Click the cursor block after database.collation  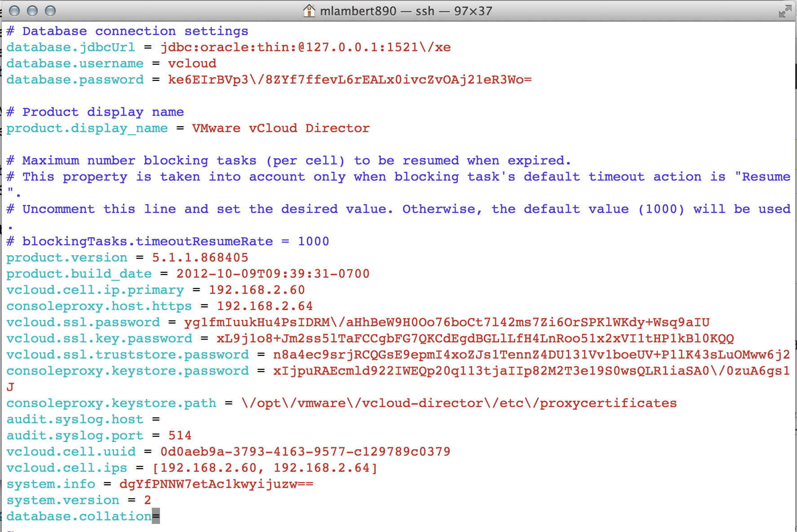tap(156, 516)
